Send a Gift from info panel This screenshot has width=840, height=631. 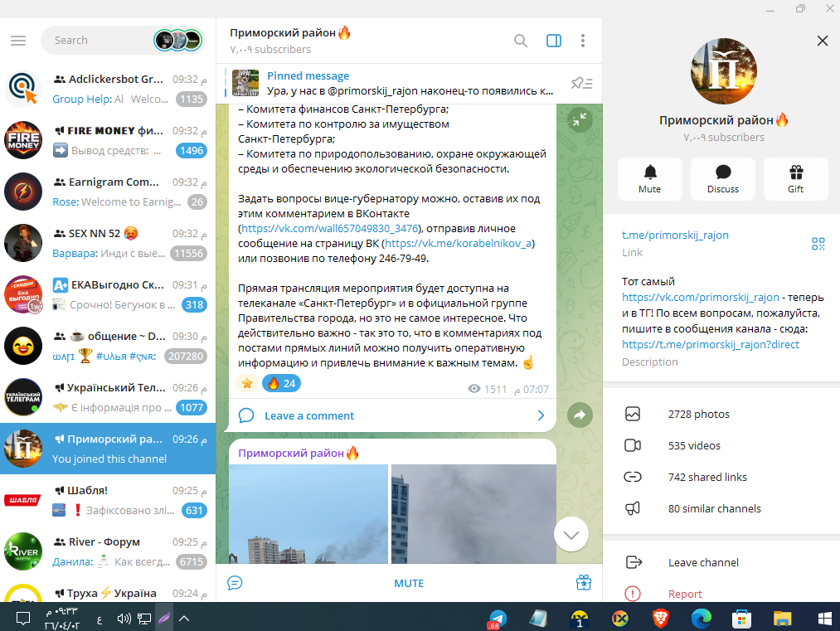click(795, 179)
